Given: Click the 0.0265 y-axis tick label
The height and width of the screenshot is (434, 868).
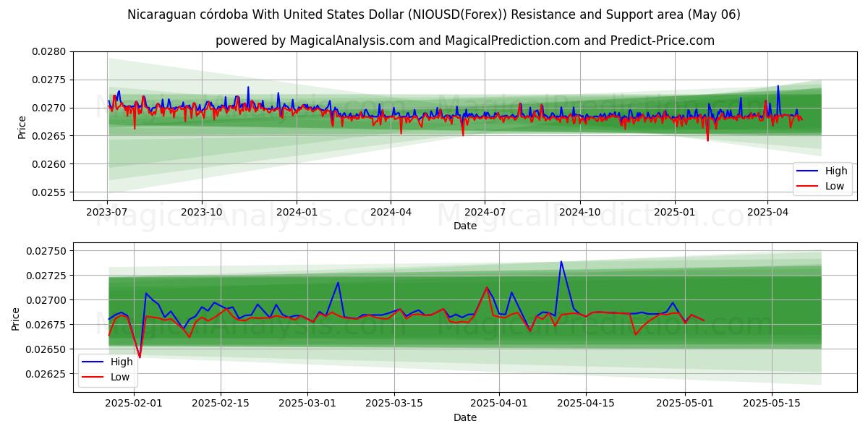Looking at the screenshot, I should point(50,136).
